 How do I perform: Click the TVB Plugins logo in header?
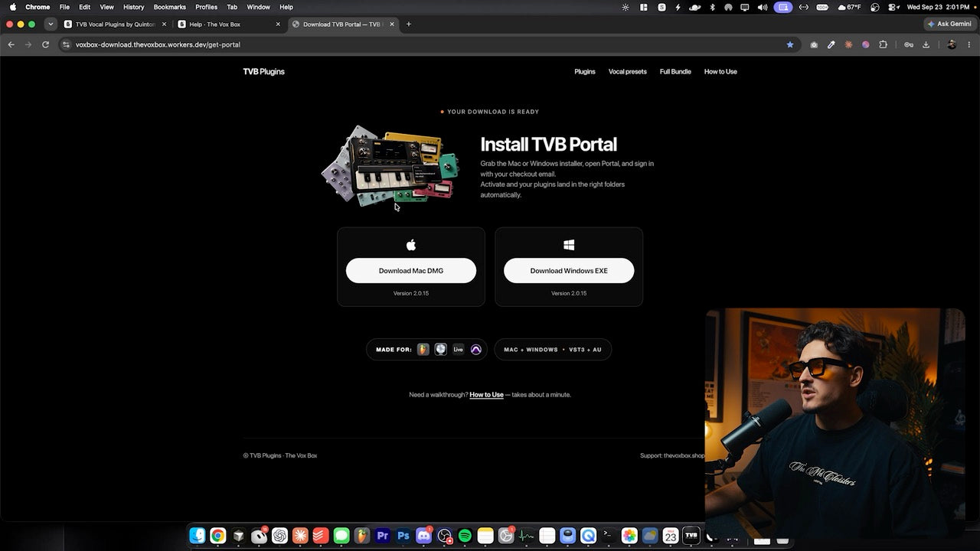coord(263,72)
